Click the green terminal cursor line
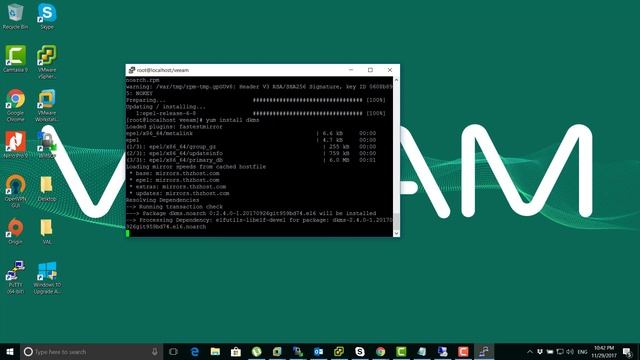 click(128, 233)
